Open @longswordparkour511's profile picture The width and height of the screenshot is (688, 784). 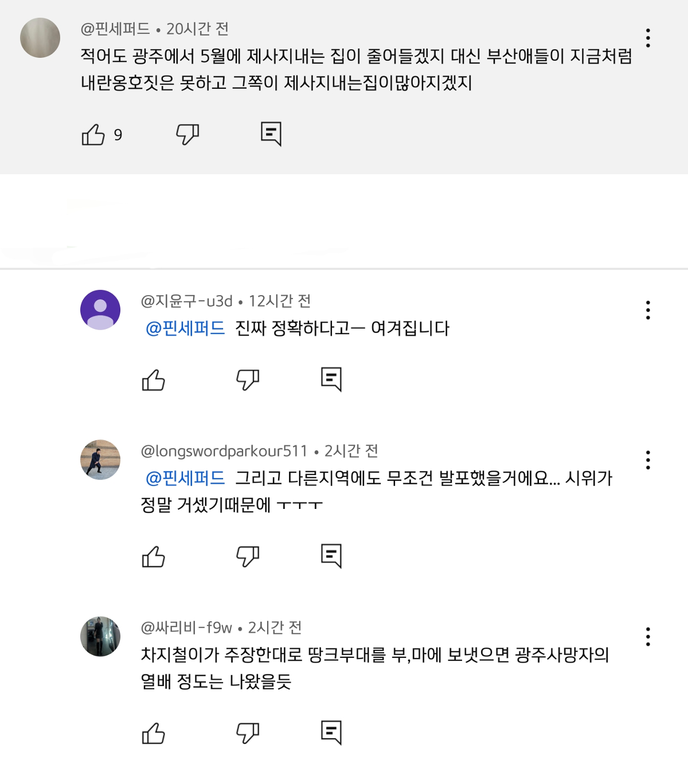[100, 460]
